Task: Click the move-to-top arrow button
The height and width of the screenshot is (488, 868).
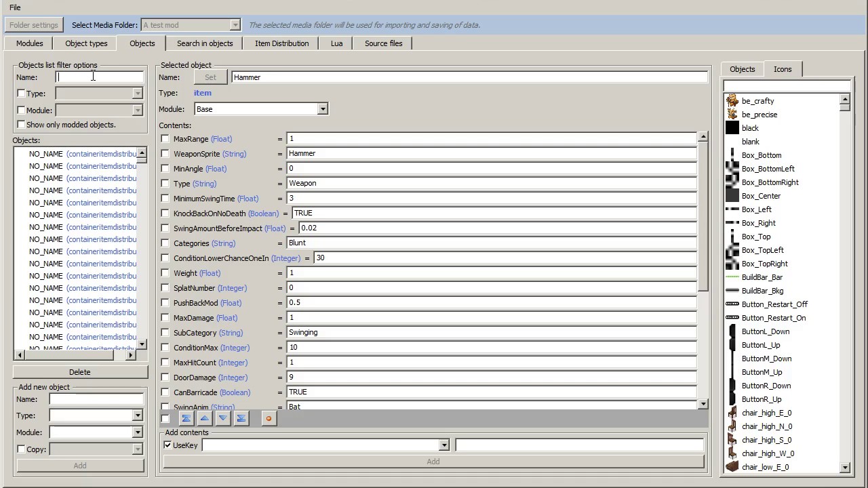Action: click(x=186, y=418)
